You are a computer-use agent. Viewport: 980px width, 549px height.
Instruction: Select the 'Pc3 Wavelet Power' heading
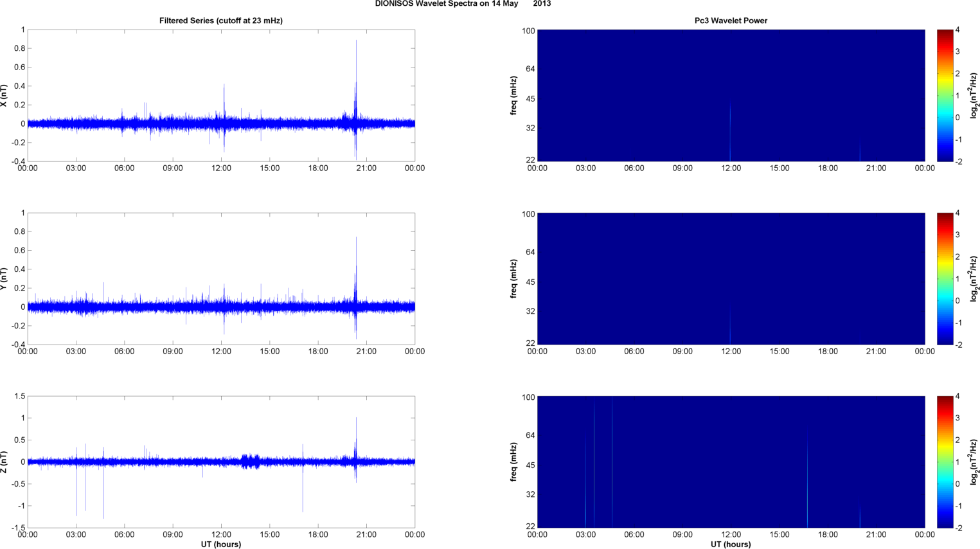[x=731, y=21]
